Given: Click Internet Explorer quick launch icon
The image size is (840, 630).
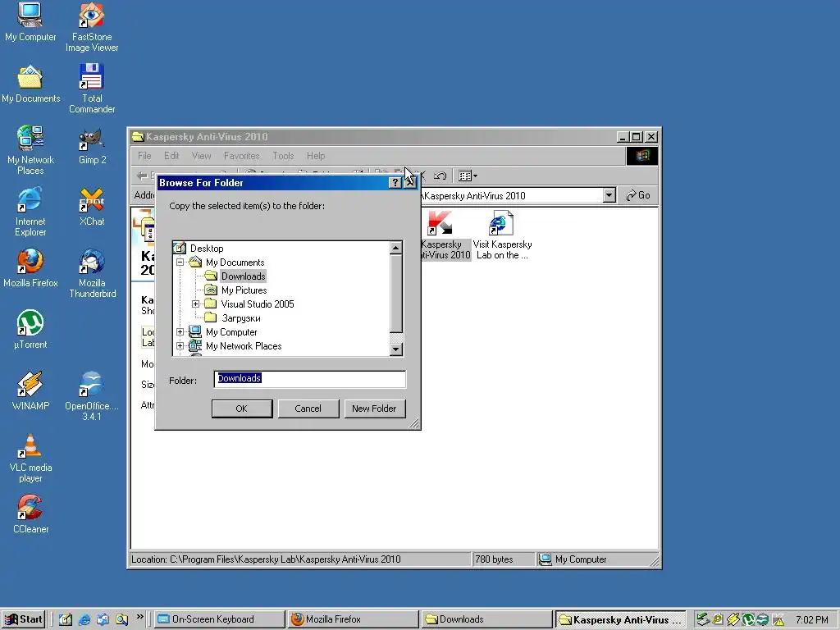Looking at the screenshot, I should 84,619.
